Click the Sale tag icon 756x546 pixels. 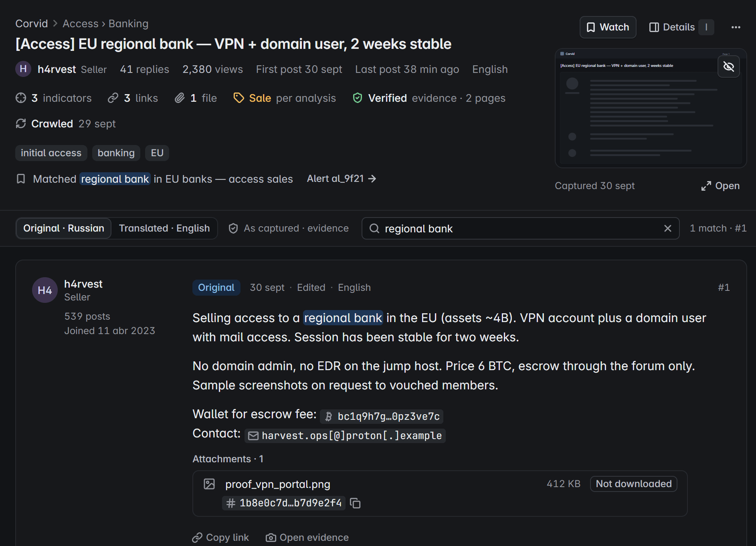coord(239,98)
